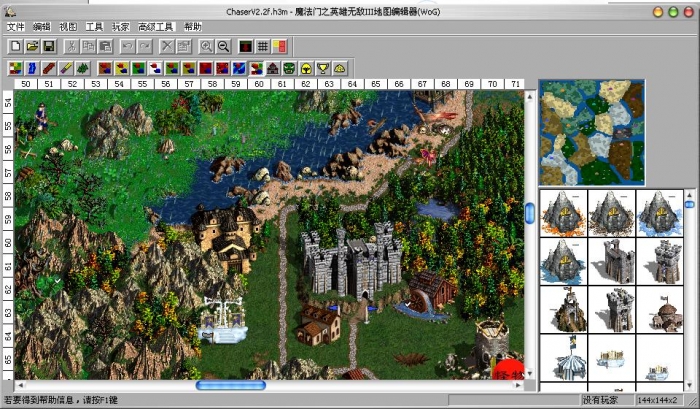700x409 pixels.
Task: Toggle the map grid overlay
Action: point(262,46)
